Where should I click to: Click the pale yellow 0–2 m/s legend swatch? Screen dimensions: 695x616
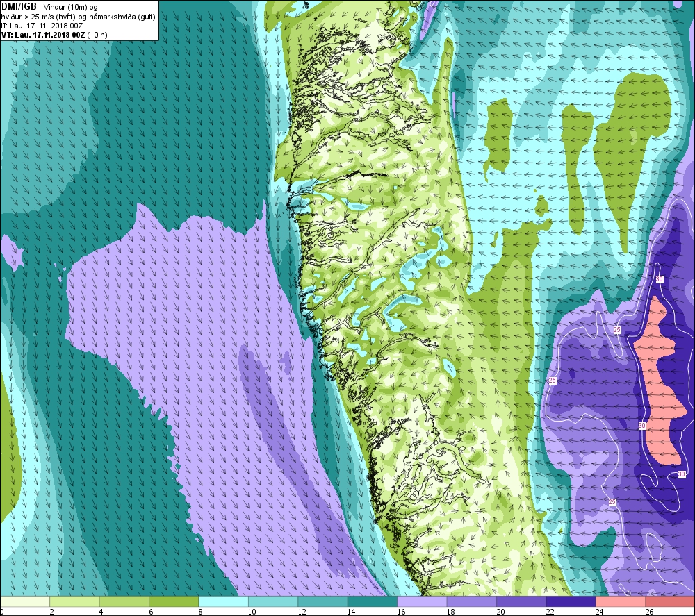point(25,601)
